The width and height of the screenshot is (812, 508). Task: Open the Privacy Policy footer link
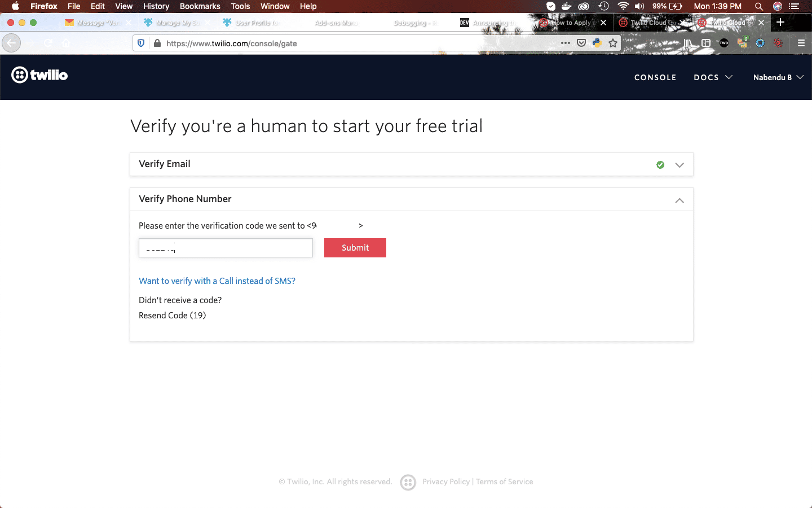(446, 481)
